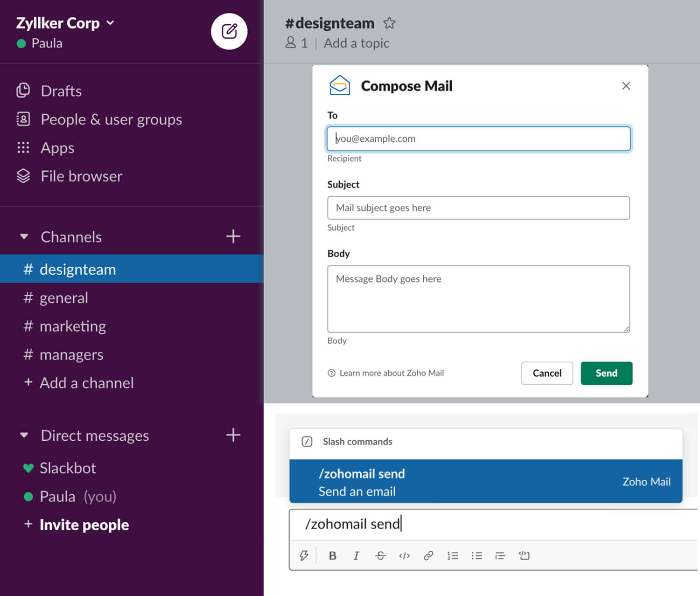Start an ordered numbered list

point(453,555)
